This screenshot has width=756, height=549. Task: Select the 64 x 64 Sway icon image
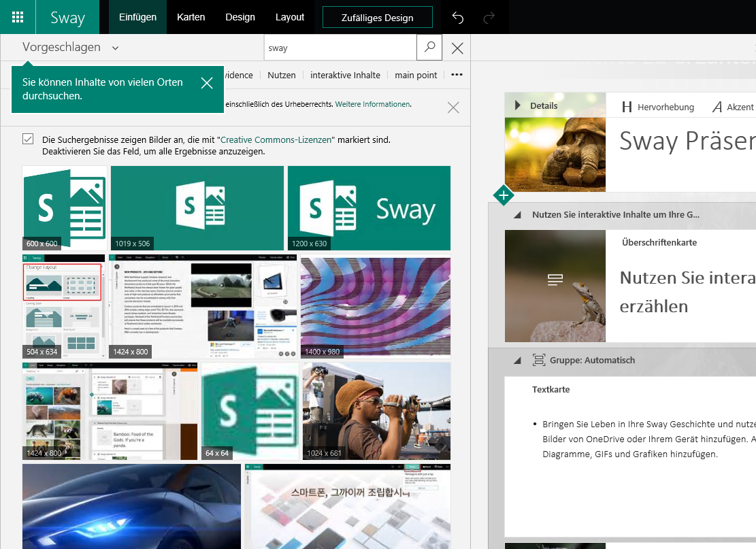[250, 411]
